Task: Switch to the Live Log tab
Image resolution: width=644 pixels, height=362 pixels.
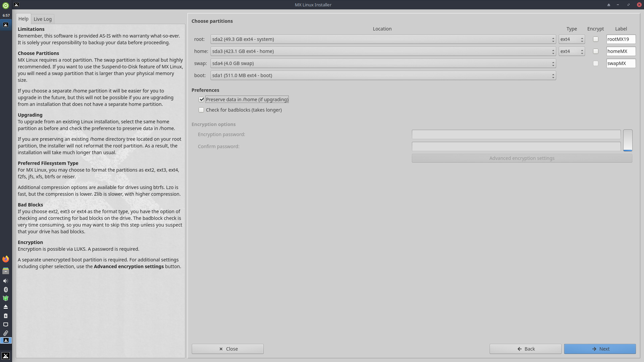Action: (x=43, y=19)
